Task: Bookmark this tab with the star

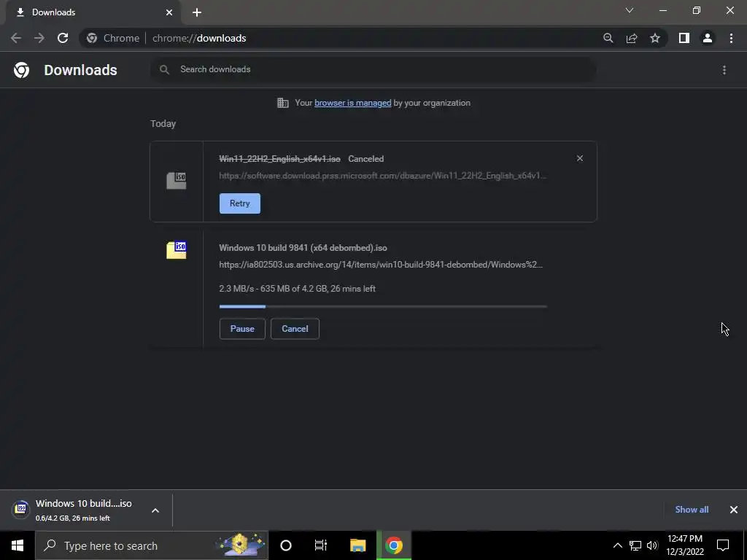Action: coord(655,38)
